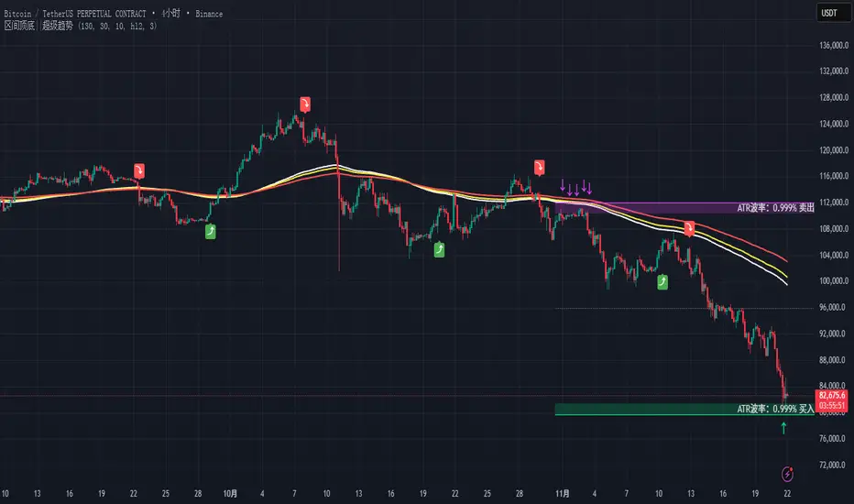Click the green buy signal marker around November 10
This screenshot has width=854, height=504.
pos(662,281)
